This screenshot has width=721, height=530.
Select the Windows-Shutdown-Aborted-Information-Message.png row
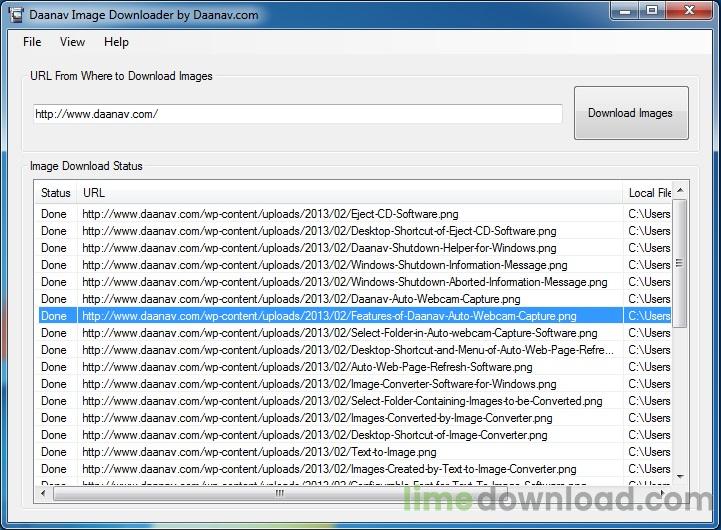[354, 282]
